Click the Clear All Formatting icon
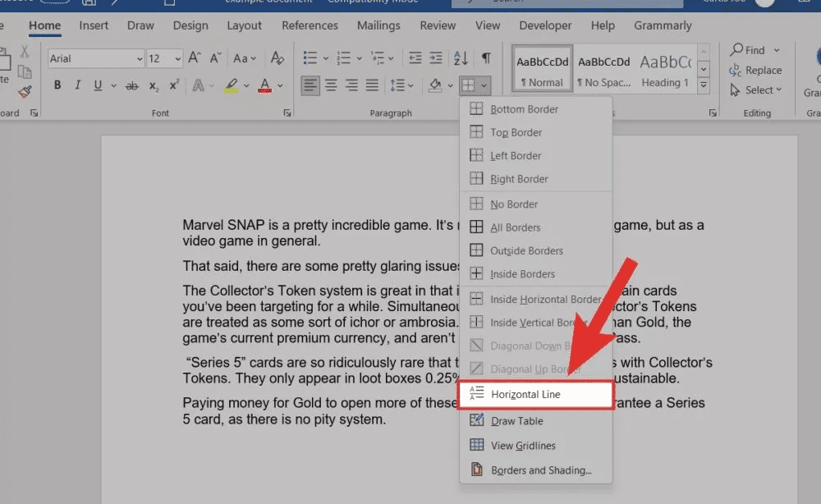The image size is (821, 504). 277,58
